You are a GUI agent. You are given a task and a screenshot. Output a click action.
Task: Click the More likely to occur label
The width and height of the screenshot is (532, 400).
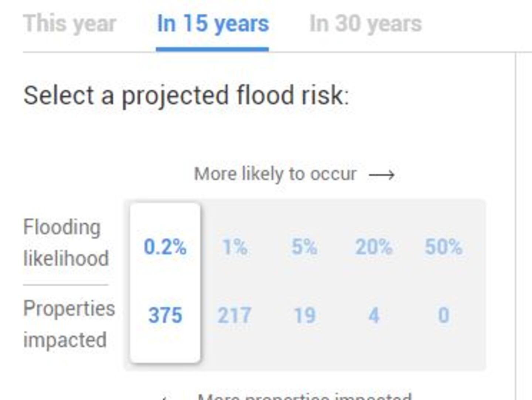[275, 174]
